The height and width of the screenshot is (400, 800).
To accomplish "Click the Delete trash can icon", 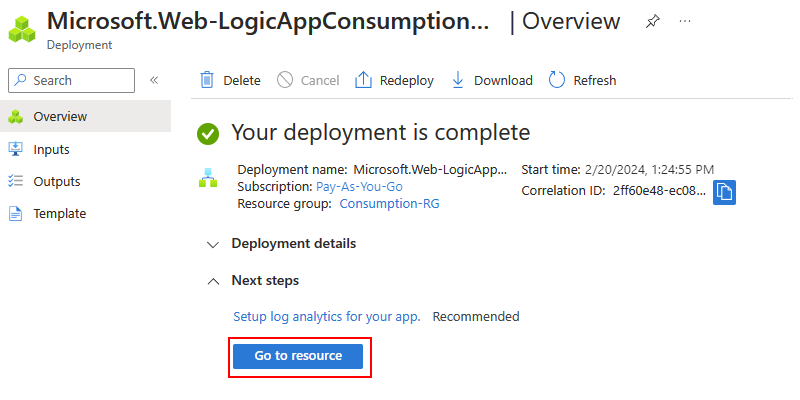I will (x=207, y=80).
